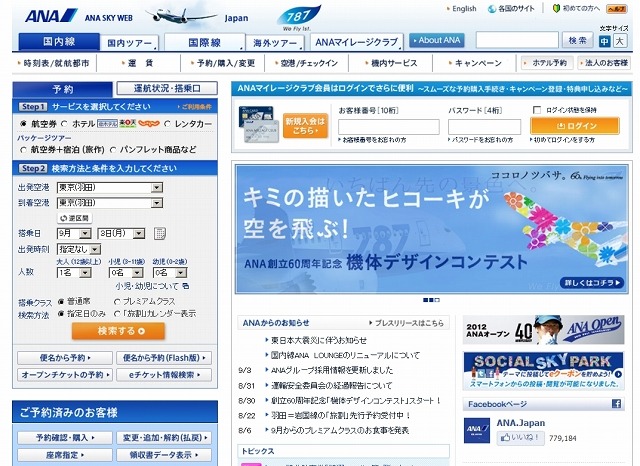Switch to the 国際線 tab
The width and height of the screenshot is (640, 466).
click(x=204, y=42)
